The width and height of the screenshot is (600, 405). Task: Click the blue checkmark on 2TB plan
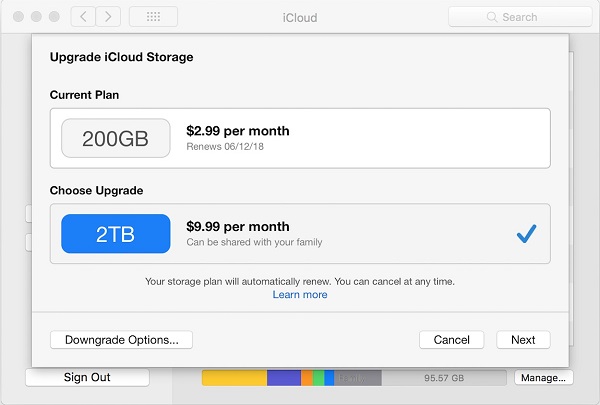[527, 234]
